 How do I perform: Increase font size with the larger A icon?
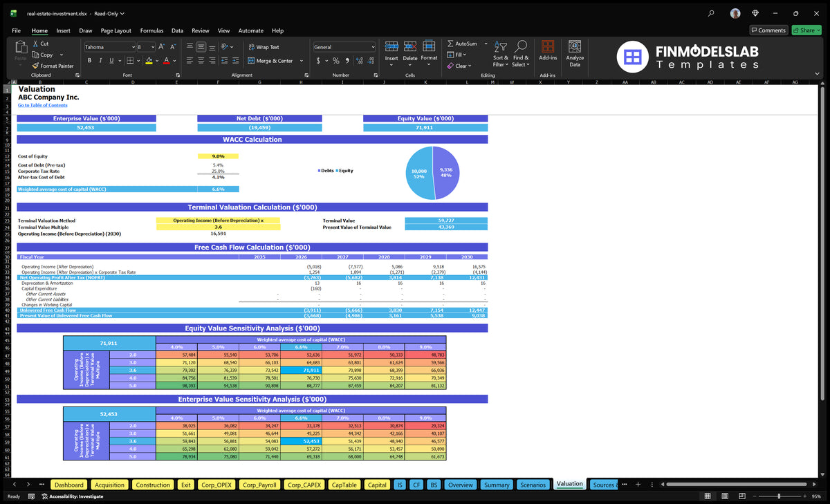pos(161,47)
